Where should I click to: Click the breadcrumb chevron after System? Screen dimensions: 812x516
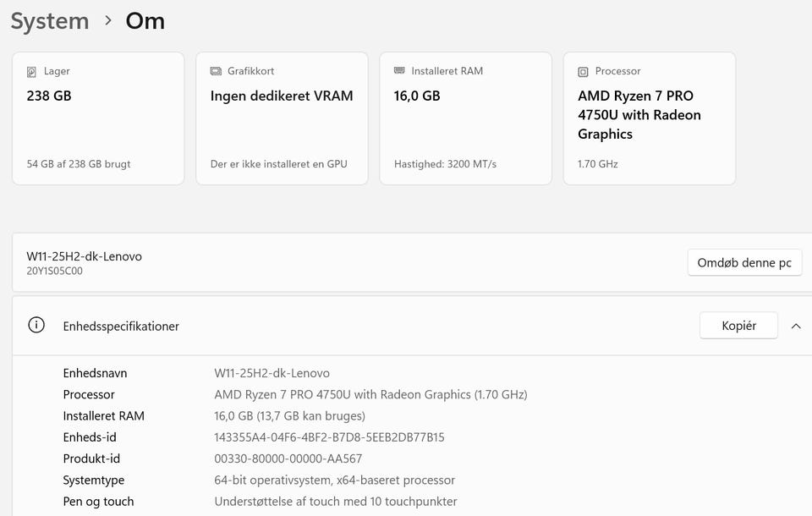pos(107,20)
